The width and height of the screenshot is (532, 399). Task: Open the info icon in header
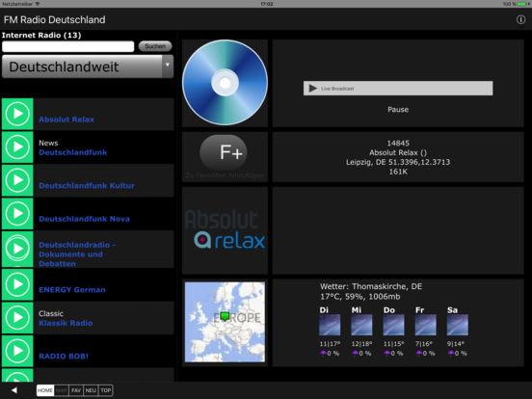(520, 19)
